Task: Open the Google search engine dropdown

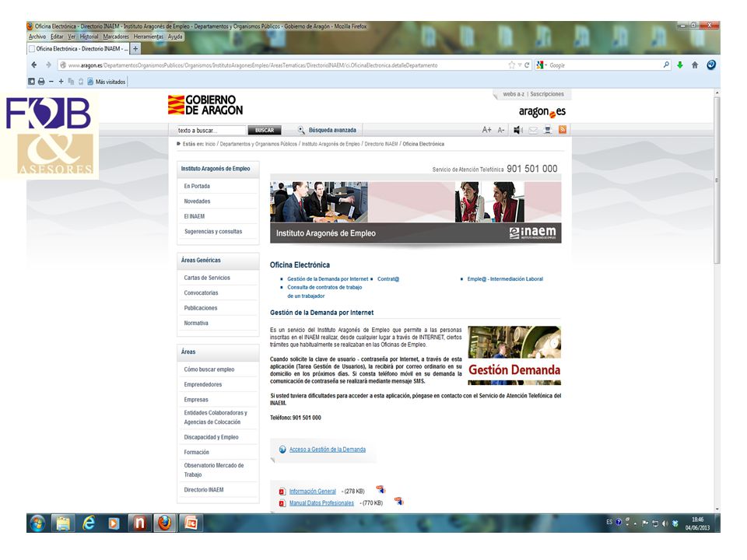Action: click(x=542, y=65)
